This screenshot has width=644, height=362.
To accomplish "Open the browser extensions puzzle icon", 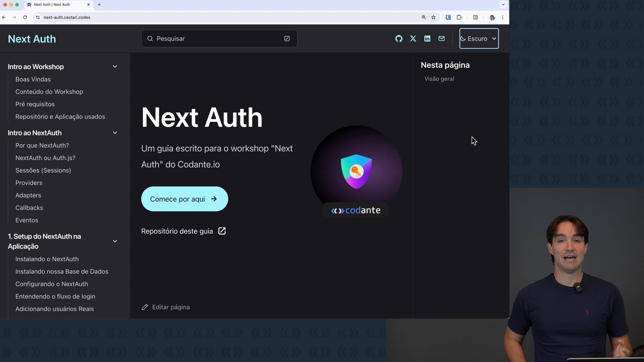I will click(459, 17).
